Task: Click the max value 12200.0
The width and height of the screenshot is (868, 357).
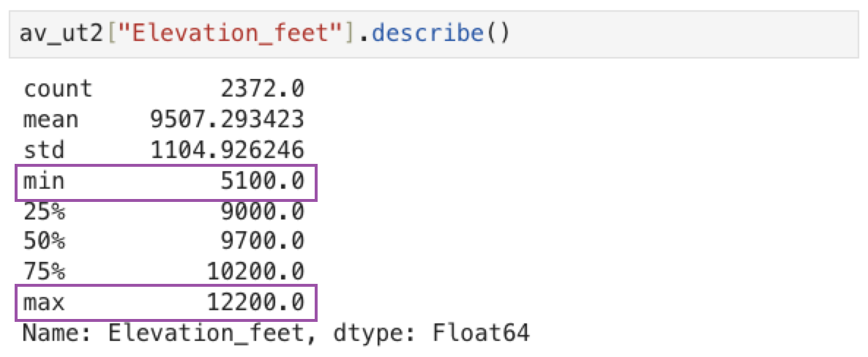Action: [255, 302]
